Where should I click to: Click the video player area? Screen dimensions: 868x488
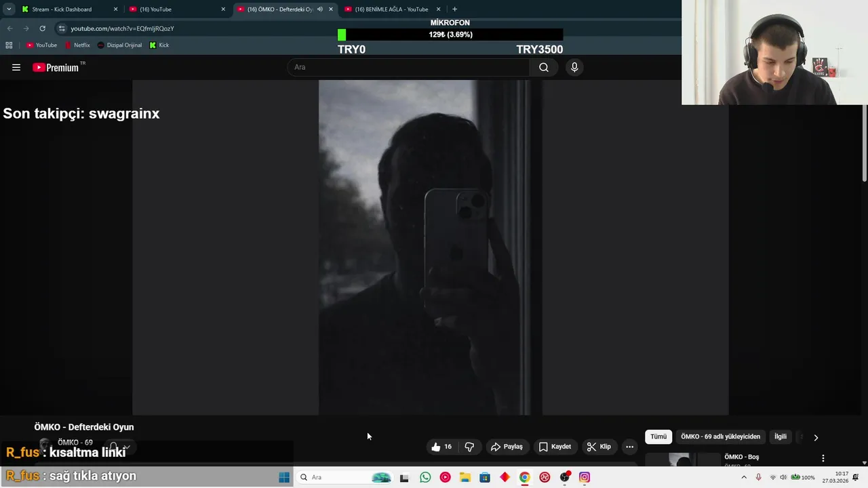coord(430,247)
